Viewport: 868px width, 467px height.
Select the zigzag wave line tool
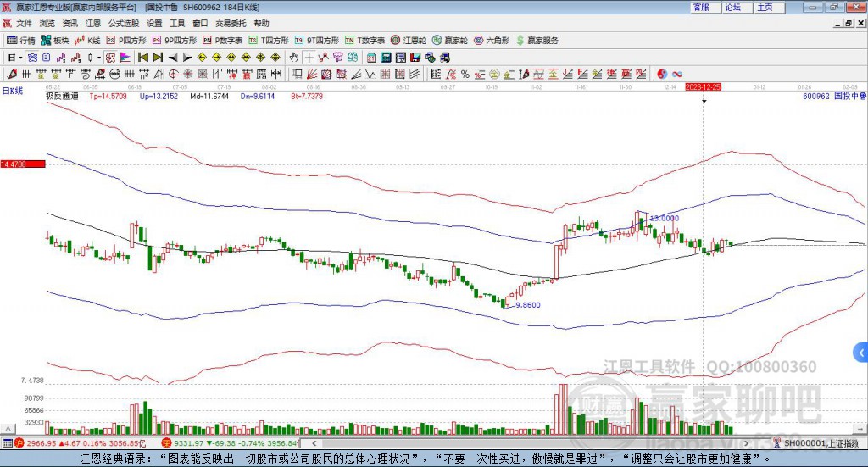pyautogui.click(x=370, y=74)
